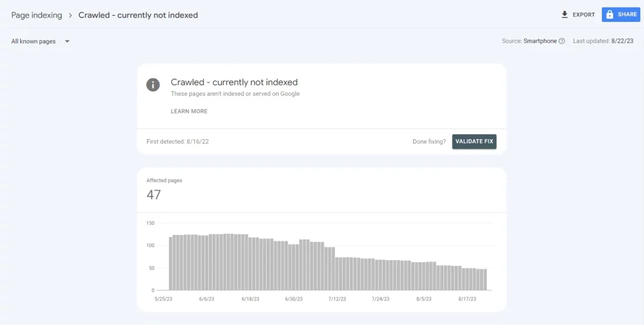Click the chart bar above 7/12/23
This screenshot has width=644, height=325.
click(337, 273)
